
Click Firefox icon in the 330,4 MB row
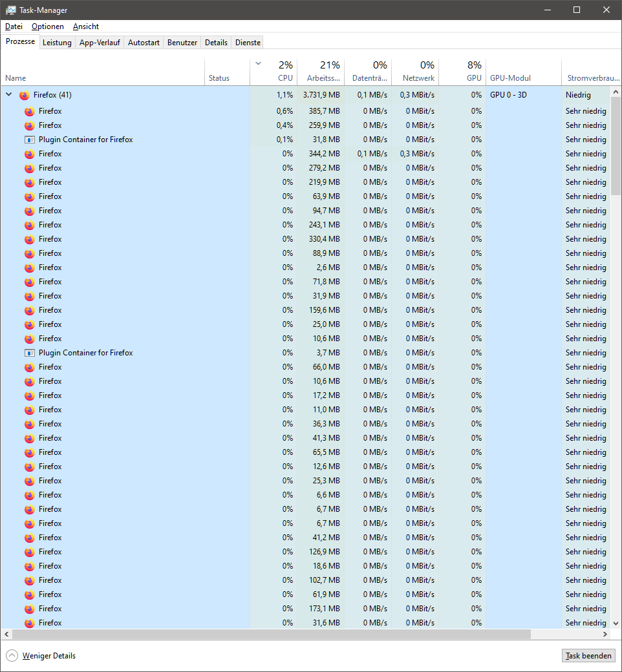click(x=30, y=239)
